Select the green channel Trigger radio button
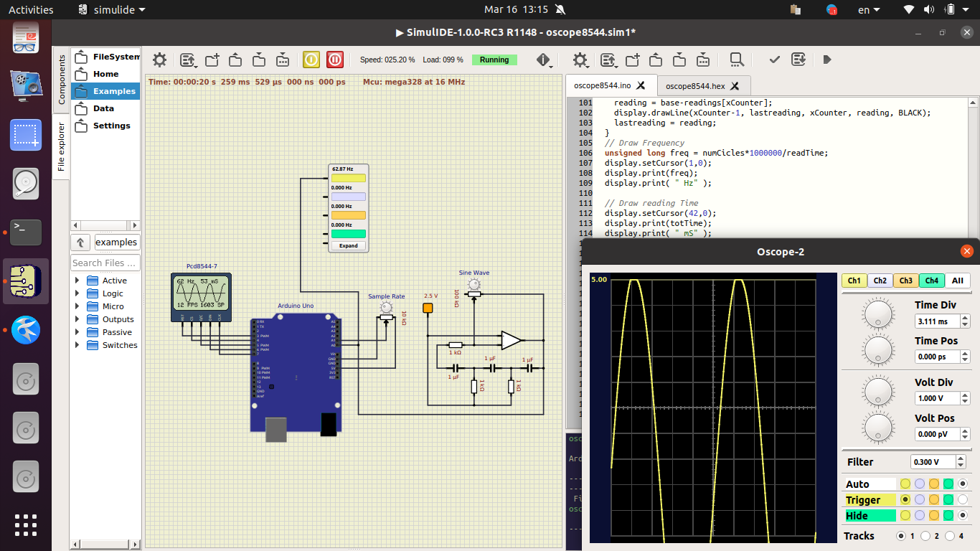 click(948, 500)
